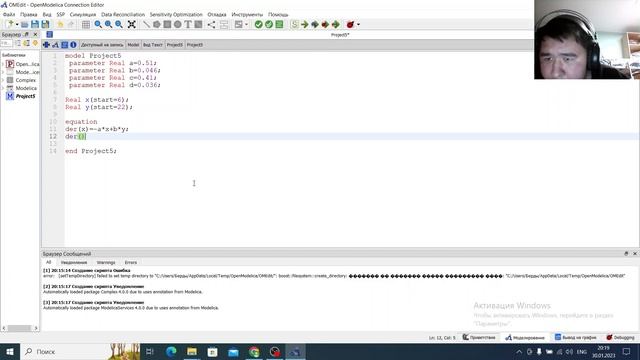This screenshot has width=640, height=360.
Task: Open Google Chrome from taskbar
Action: pyautogui.click(x=254, y=352)
